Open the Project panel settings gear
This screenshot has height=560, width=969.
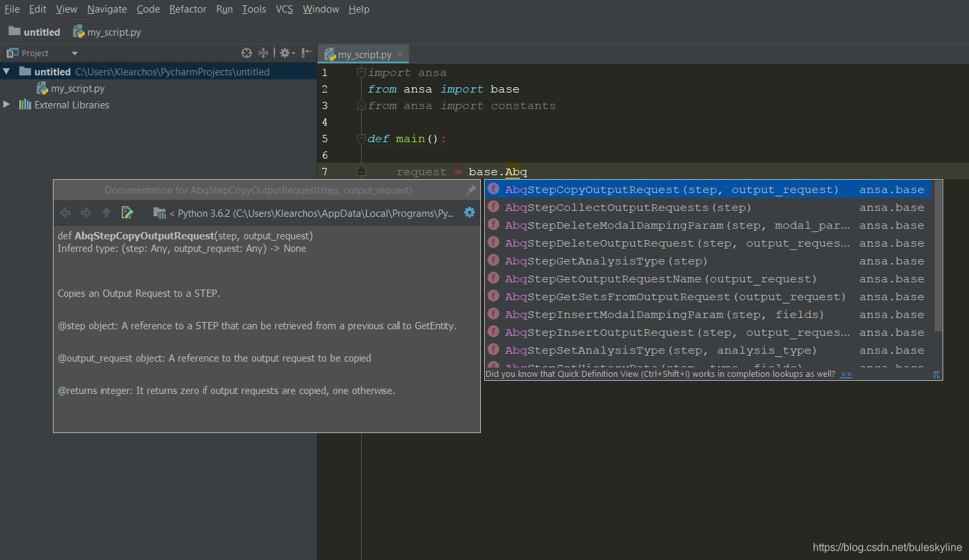[x=285, y=53]
